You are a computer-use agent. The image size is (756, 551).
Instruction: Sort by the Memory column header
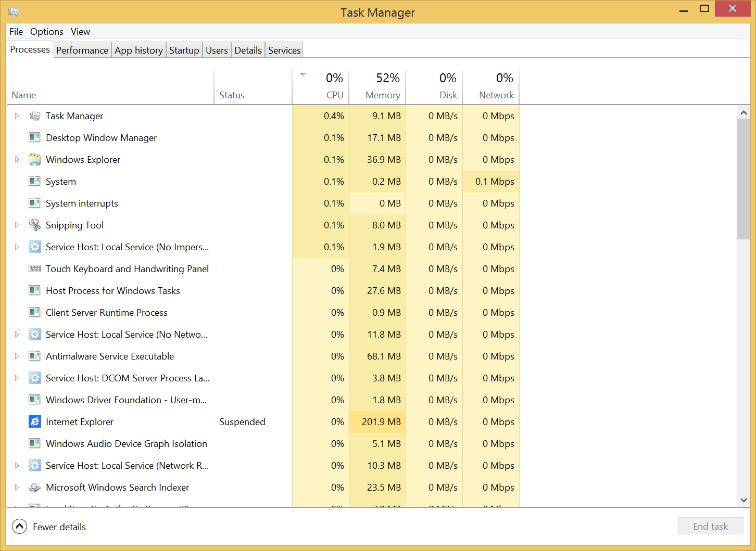[x=377, y=87]
